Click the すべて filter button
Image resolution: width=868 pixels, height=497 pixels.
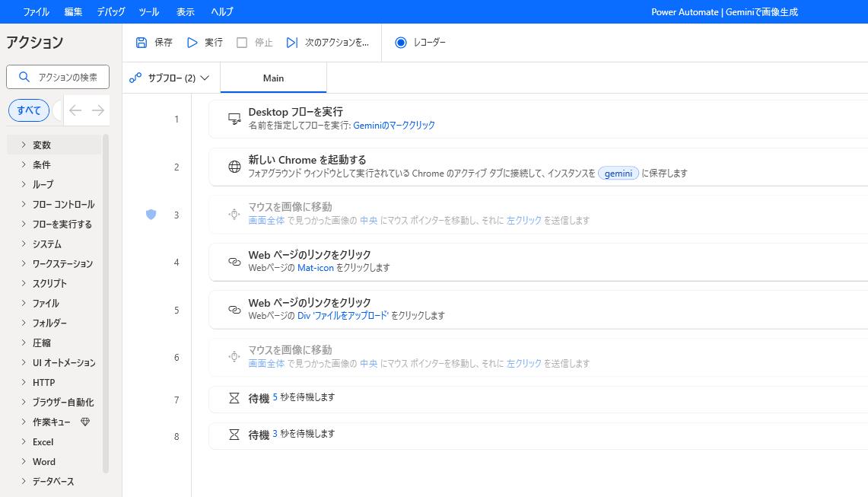pos(28,110)
